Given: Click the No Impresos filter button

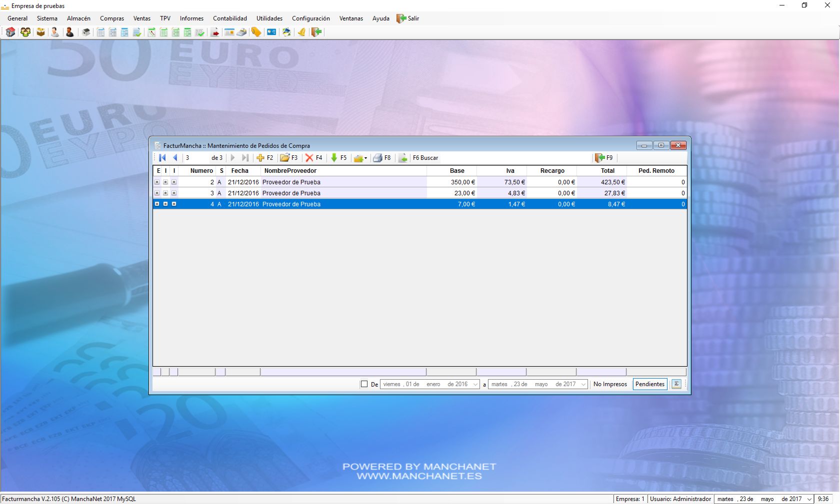Looking at the screenshot, I should click(609, 384).
